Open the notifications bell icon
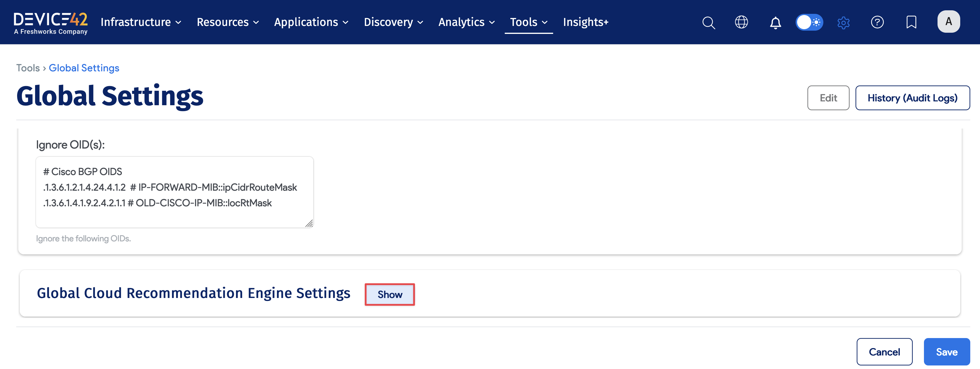Image resolution: width=980 pixels, height=369 pixels. [x=775, y=22]
